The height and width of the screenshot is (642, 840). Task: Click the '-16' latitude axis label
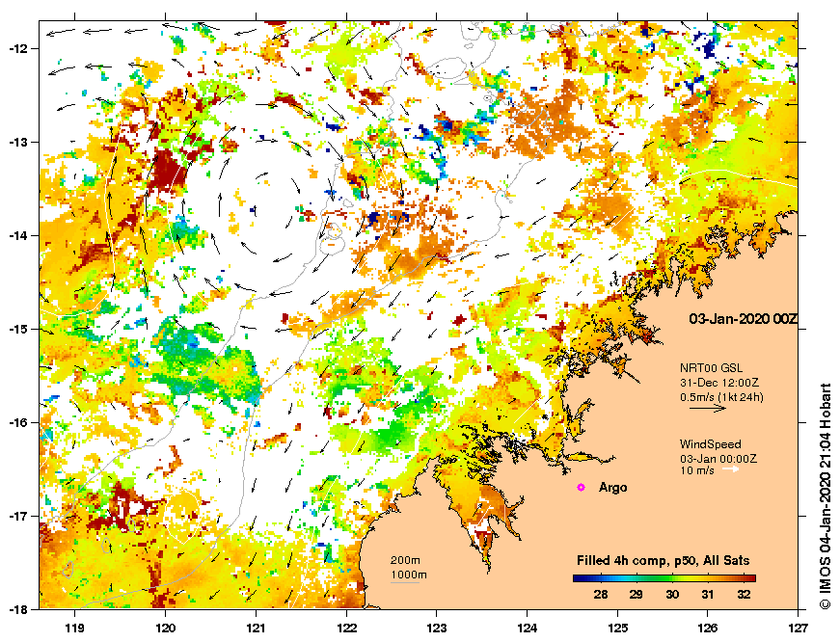pos(17,422)
